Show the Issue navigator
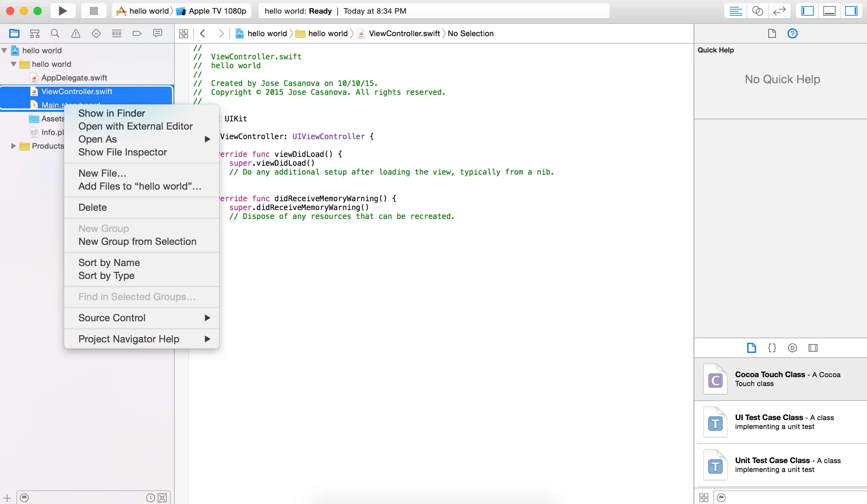Screen dimensions: 867x504 [76, 33]
